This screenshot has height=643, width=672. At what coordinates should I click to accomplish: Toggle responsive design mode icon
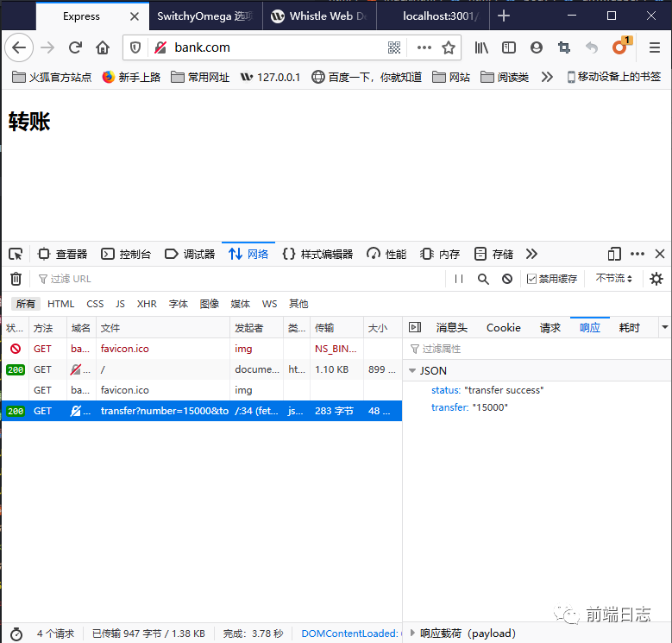pos(614,255)
